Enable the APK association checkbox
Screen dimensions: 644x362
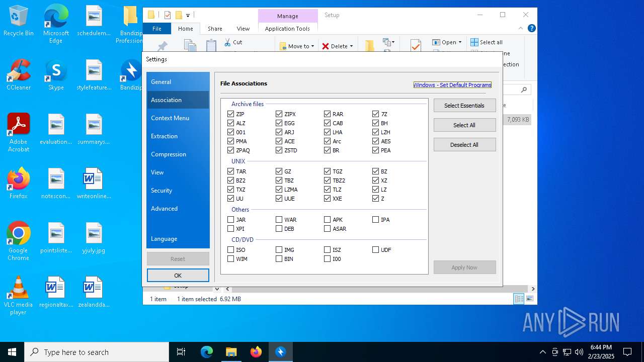(328, 220)
